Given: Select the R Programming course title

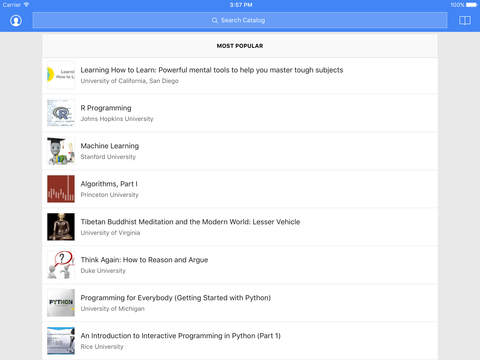Looking at the screenshot, I should 106,108.
